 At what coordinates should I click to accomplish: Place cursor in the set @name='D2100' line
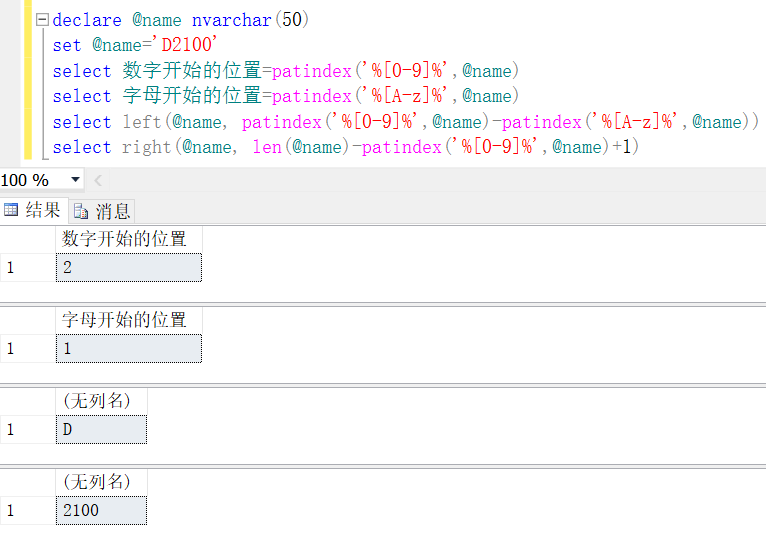click(x=135, y=45)
